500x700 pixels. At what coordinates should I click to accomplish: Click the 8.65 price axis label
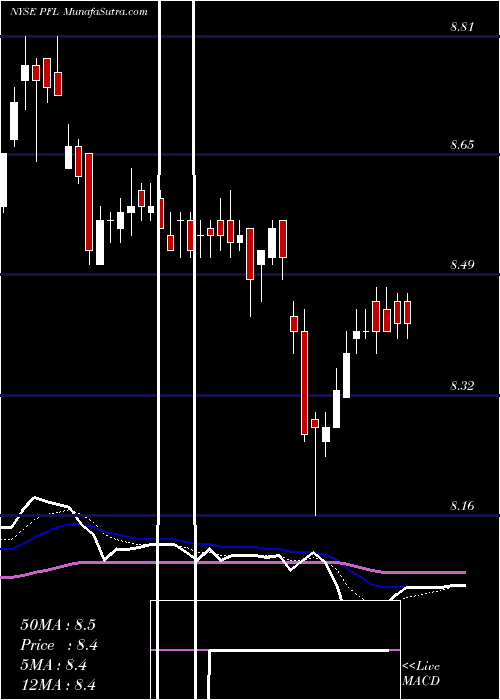tap(462, 145)
